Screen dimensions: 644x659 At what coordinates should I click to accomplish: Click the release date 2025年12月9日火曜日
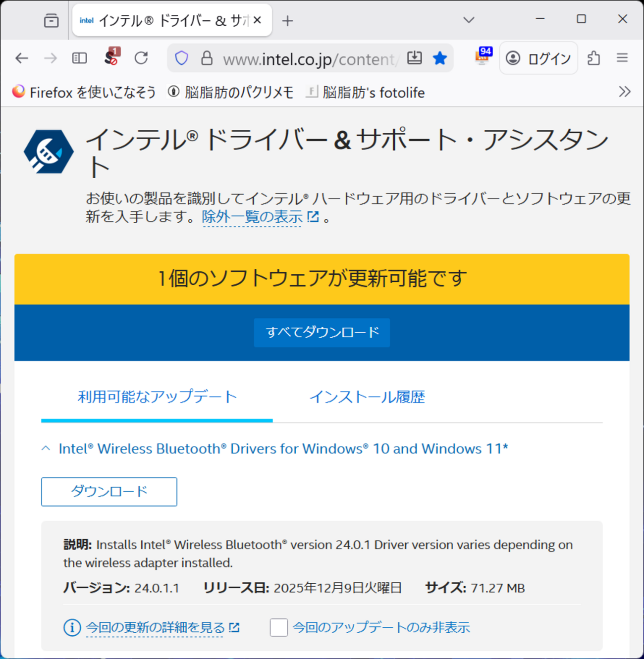point(337,588)
